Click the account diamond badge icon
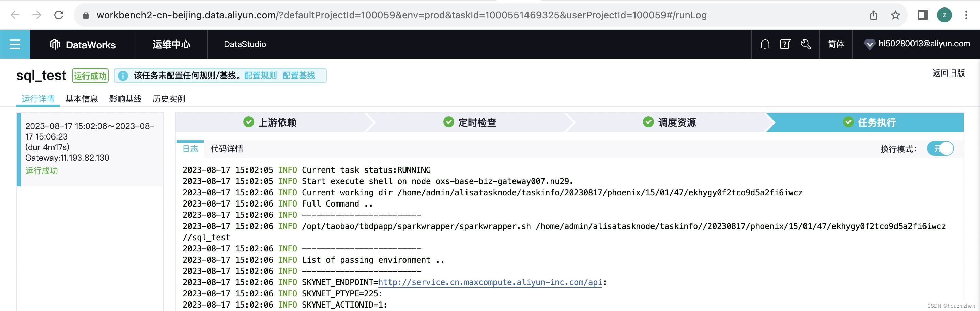This screenshot has width=980, height=311. coord(869,45)
